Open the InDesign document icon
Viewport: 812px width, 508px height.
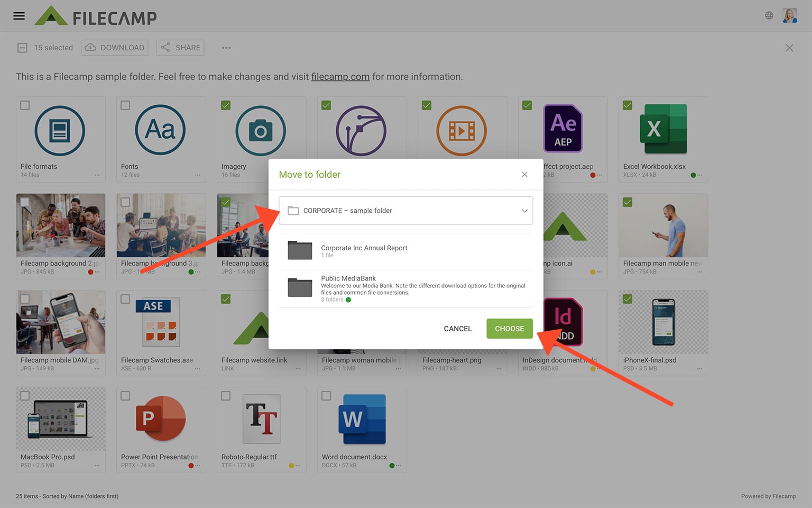(563, 322)
